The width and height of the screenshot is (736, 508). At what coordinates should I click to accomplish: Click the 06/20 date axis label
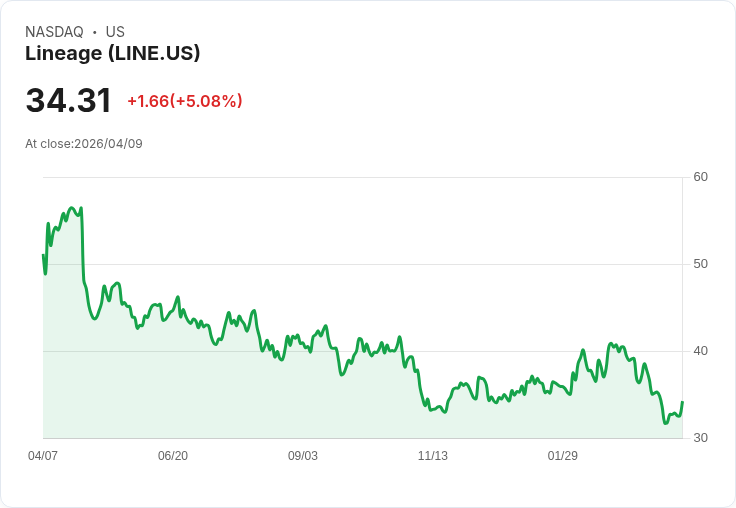tap(173, 456)
